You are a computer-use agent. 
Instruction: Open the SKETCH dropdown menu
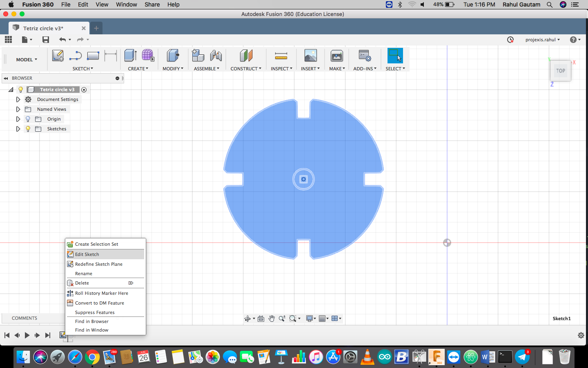pyautogui.click(x=83, y=69)
